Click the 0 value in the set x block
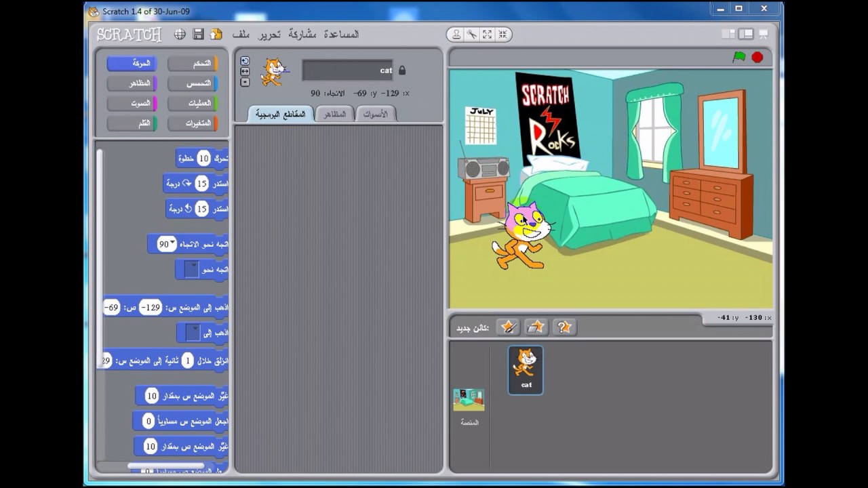The image size is (868, 488). coord(149,421)
